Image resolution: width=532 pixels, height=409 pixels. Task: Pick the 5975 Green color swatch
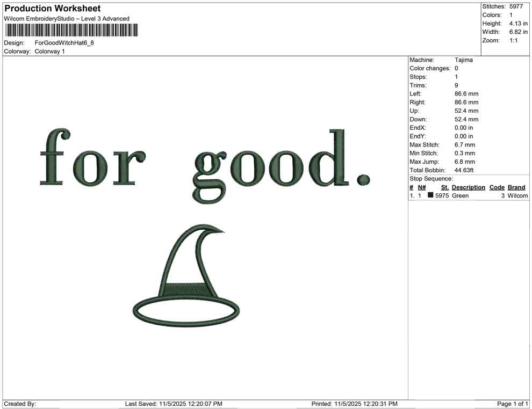(x=442, y=195)
